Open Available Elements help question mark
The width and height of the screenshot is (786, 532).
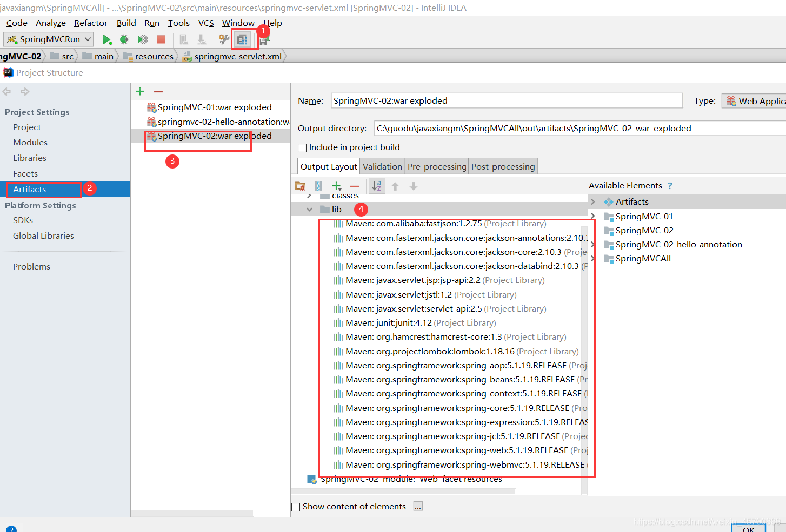(x=670, y=186)
